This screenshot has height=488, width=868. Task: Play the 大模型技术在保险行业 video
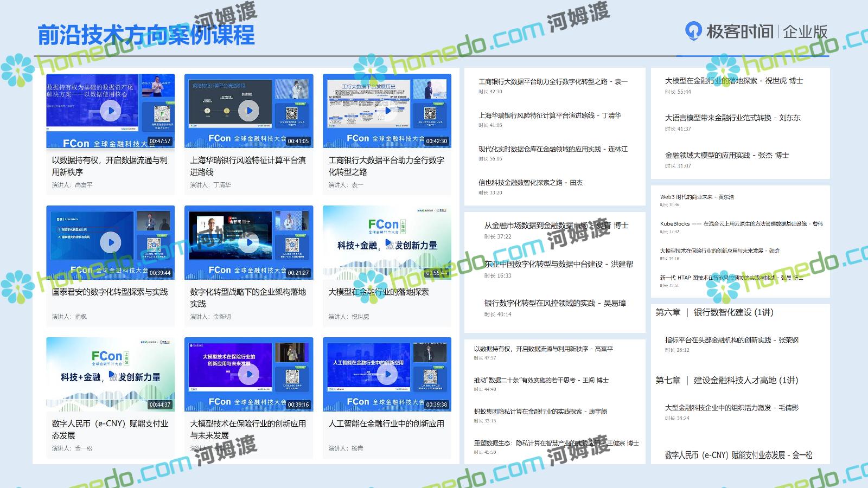(249, 374)
